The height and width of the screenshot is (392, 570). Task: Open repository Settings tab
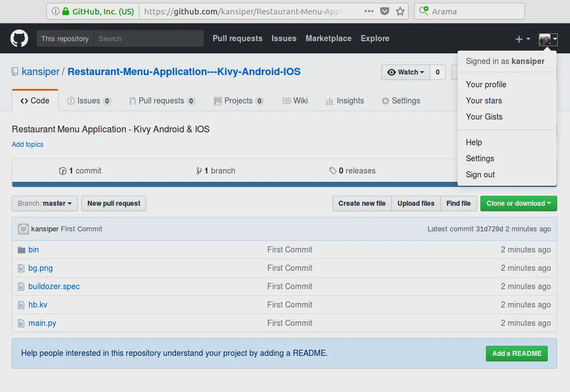[x=401, y=101]
